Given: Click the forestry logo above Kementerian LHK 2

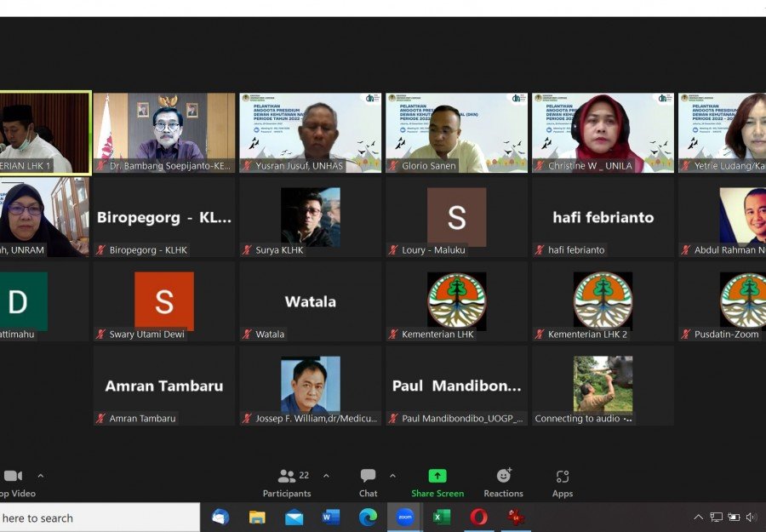Looking at the screenshot, I should coord(603,301).
